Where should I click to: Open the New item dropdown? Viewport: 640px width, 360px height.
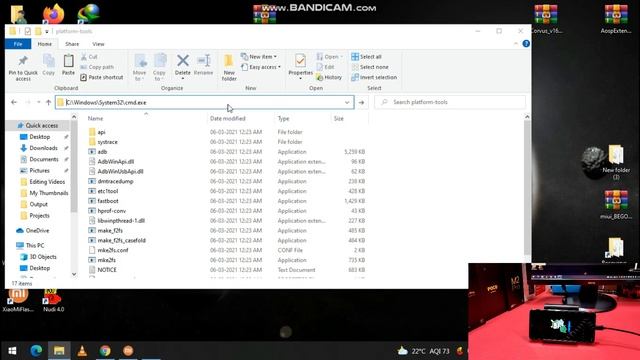click(x=259, y=57)
